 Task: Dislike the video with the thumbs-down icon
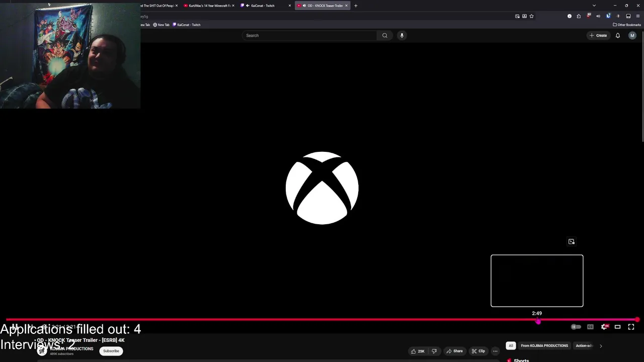(x=434, y=351)
